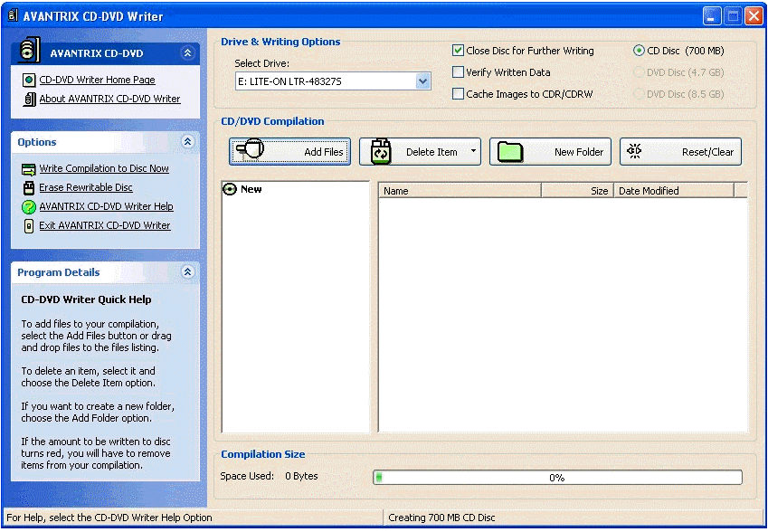Click the About AVANTRIX CD-DVD Writer icon

tap(29, 99)
